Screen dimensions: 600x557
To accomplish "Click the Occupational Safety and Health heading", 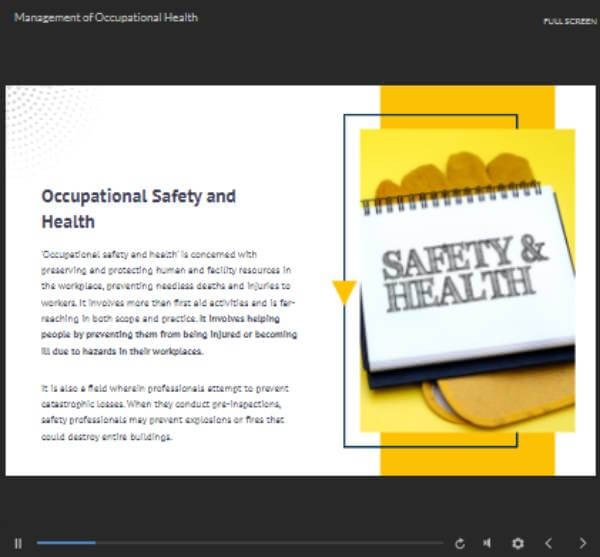I will [138, 208].
